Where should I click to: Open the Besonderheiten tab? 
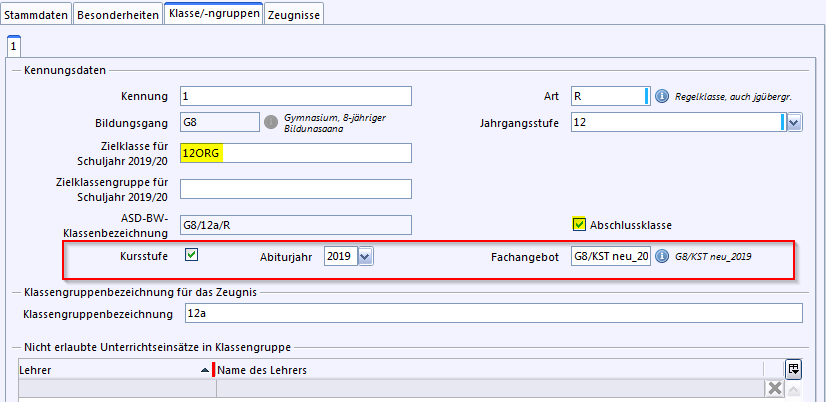point(119,15)
